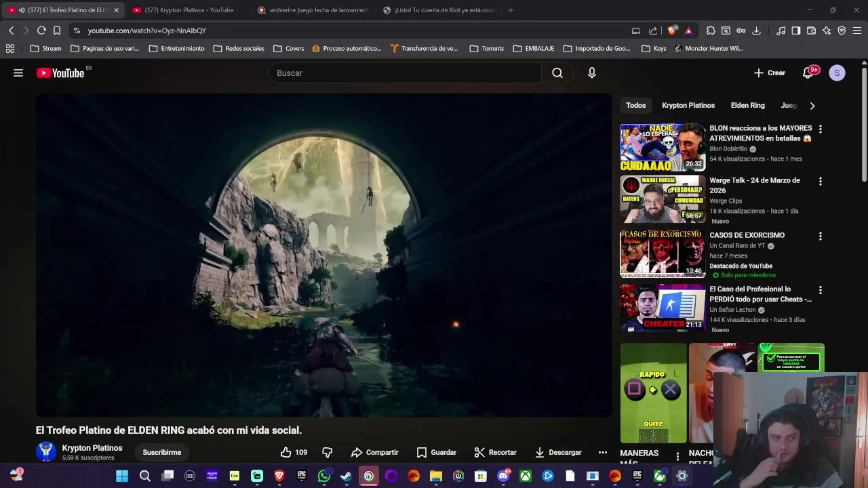Screen dimensions: 868x488
Task: Expand the Stream bookmarks folder
Action: 46,48
